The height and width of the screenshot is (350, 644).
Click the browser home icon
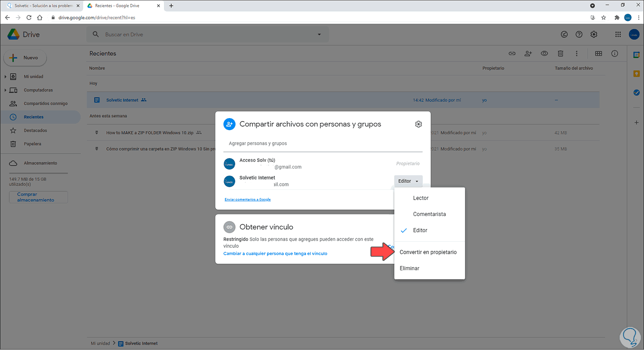(39, 18)
